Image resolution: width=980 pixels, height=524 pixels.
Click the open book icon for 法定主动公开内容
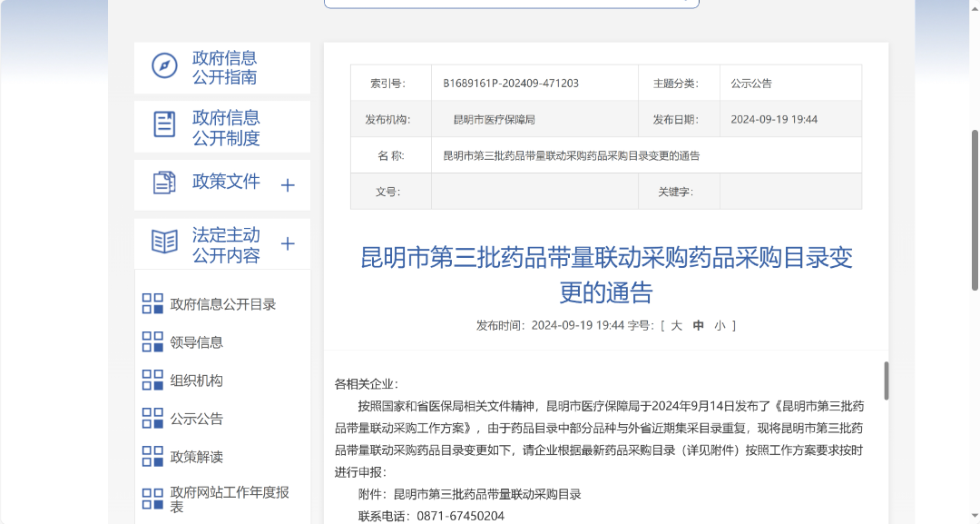click(164, 242)
